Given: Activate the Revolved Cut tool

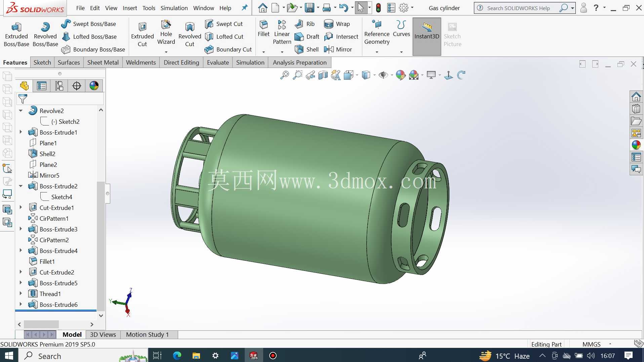Looking at the screenshot, I should [190, 35].
